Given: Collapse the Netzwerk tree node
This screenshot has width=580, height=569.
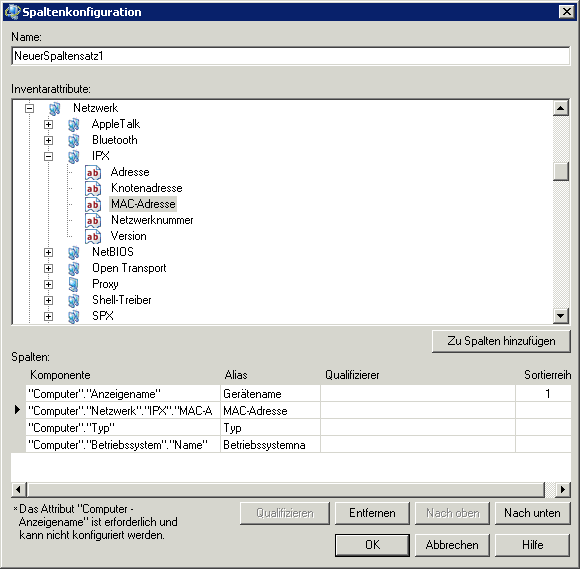Looking at the screenshot, I should (x=29, y=108).
